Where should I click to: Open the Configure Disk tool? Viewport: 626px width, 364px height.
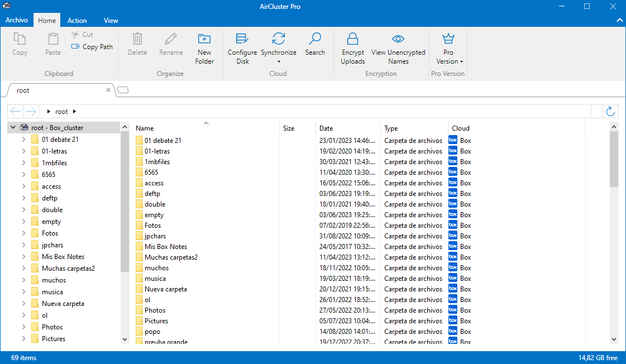click(x=242, y=39)
